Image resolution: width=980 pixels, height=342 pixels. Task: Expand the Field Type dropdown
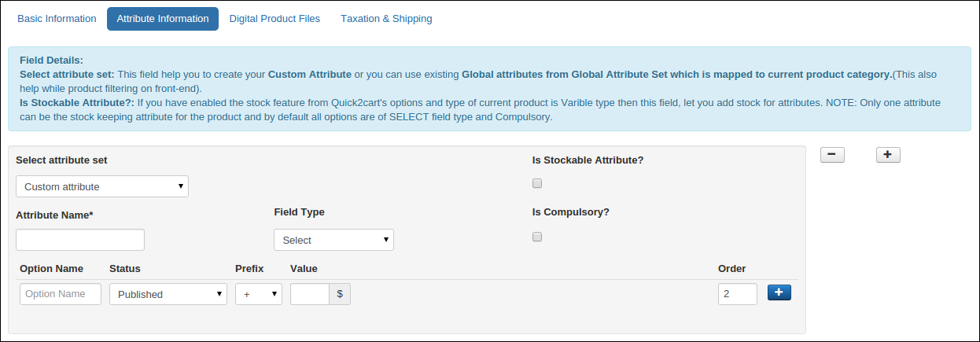(333, 240)
